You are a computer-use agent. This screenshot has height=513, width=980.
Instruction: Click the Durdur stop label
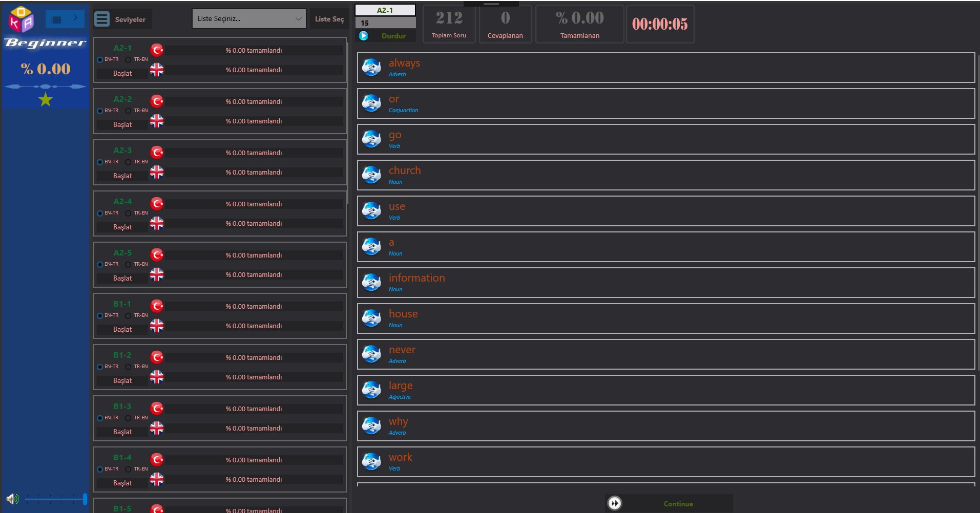pos(393,36)
